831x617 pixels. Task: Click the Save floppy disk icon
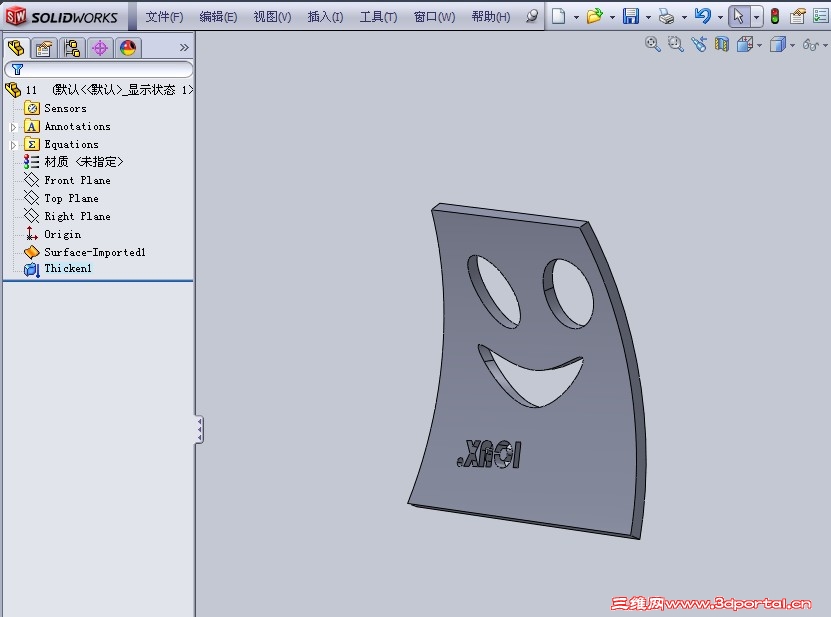[630, 16]
